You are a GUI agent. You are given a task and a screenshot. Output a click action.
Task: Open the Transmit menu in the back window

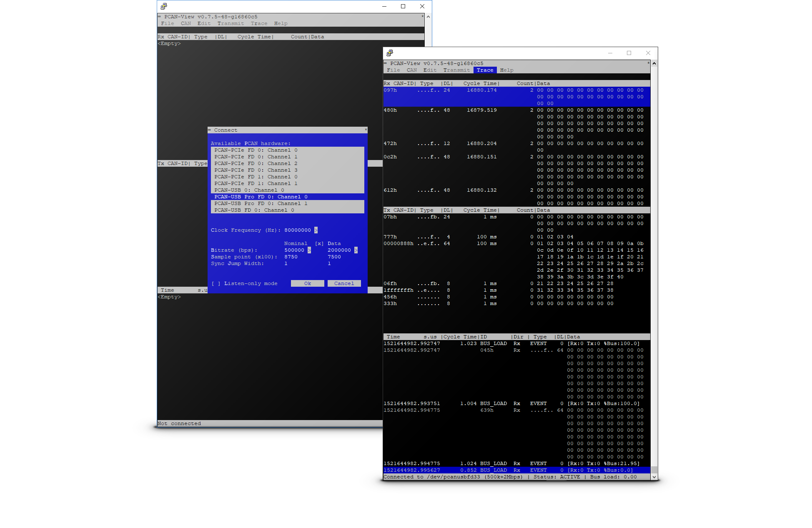(231, 23)
